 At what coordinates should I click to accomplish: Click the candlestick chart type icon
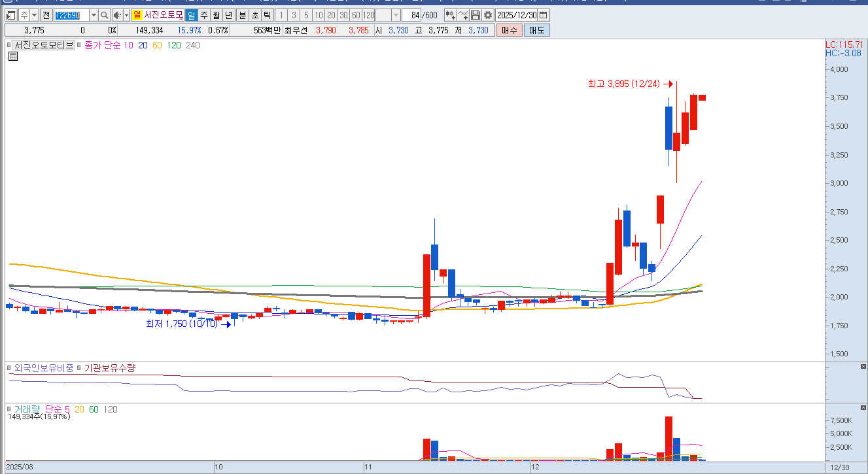450,15
